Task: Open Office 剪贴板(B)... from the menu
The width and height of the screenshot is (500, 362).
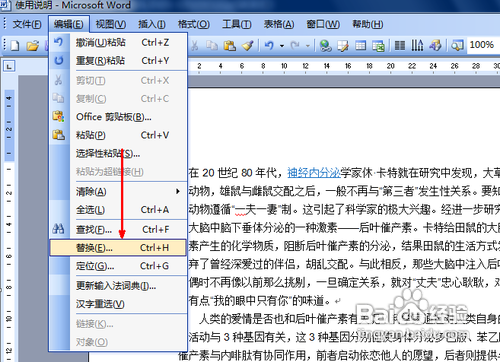Action: click(118, 117)
